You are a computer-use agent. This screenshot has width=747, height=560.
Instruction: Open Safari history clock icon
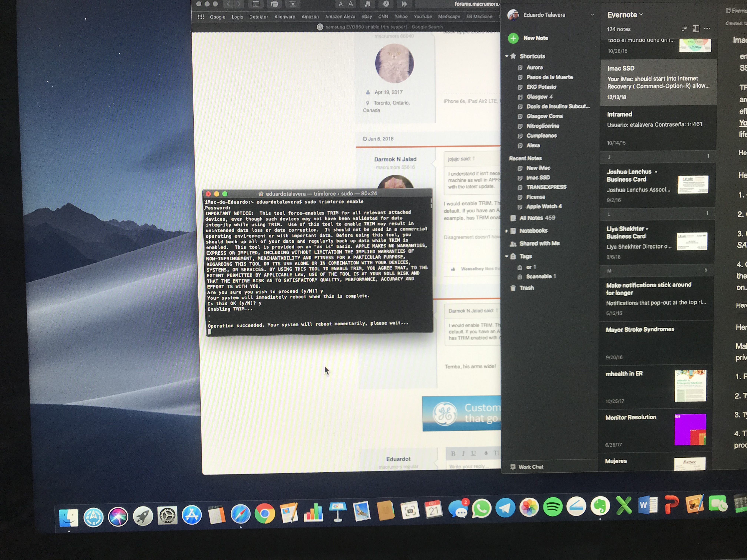click(386, 4)
